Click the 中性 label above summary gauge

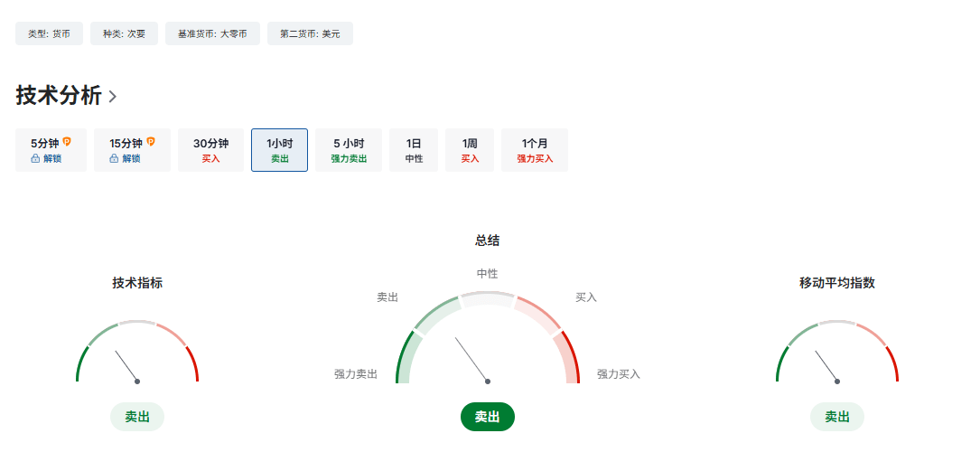pos(488,273)
